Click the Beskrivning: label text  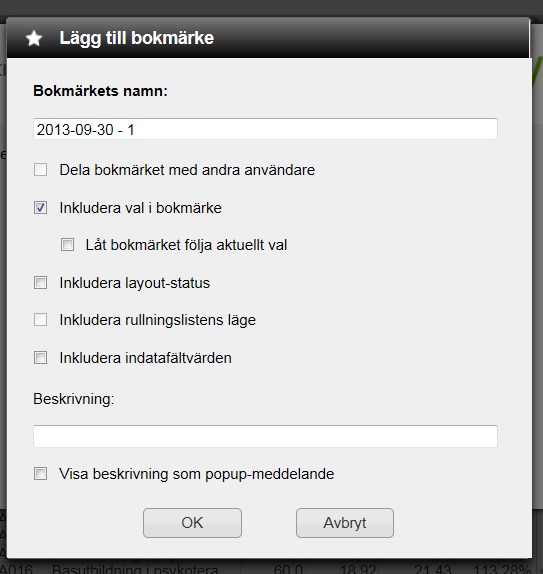point(74,399)
